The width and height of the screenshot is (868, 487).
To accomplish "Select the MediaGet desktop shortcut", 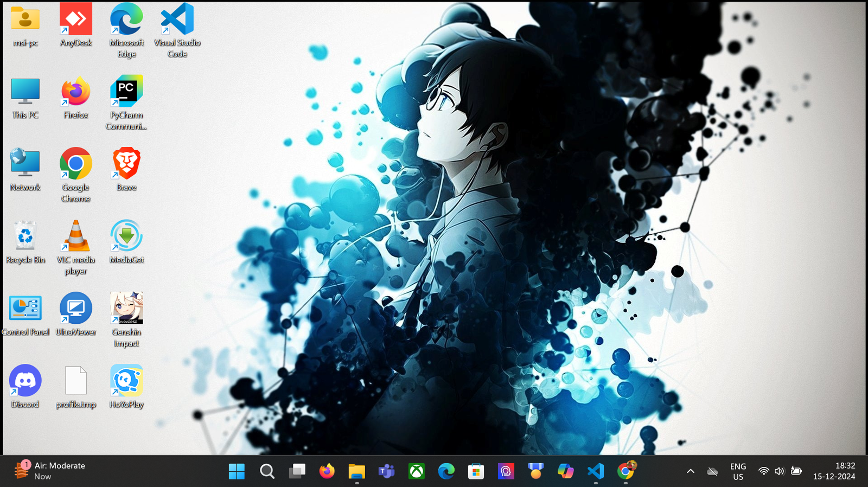I will click(126, 242).
